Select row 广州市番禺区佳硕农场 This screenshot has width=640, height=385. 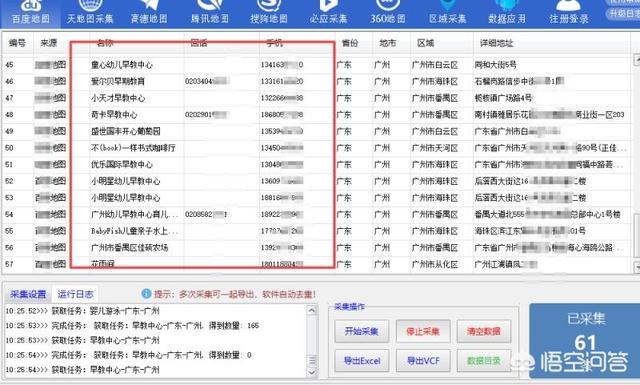click(x=316, y=248)
